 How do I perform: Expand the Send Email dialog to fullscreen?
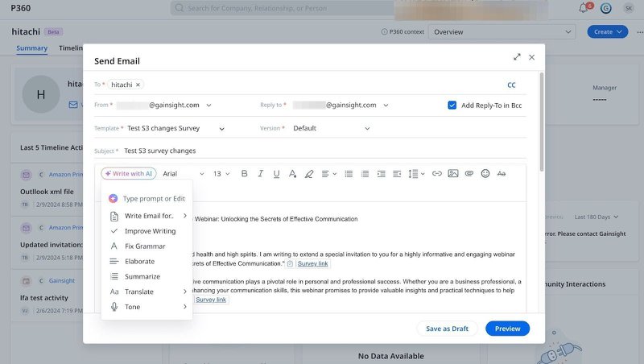[x=517, y=57]
